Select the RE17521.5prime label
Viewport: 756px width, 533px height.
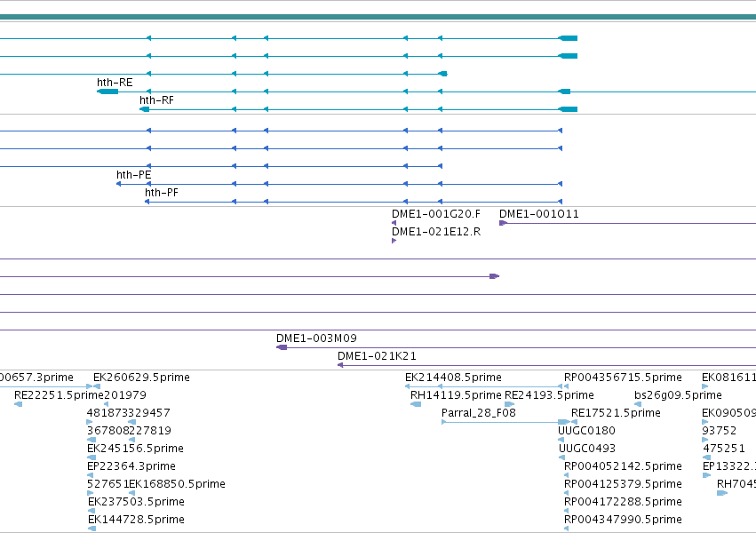(616, 413)
